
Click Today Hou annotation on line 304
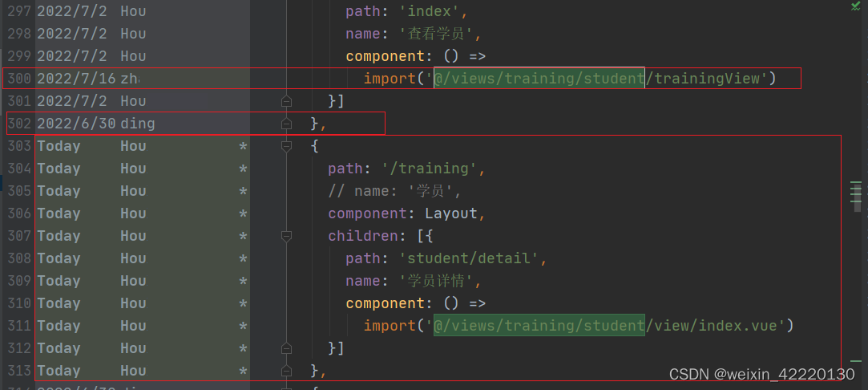click(91, 169)
